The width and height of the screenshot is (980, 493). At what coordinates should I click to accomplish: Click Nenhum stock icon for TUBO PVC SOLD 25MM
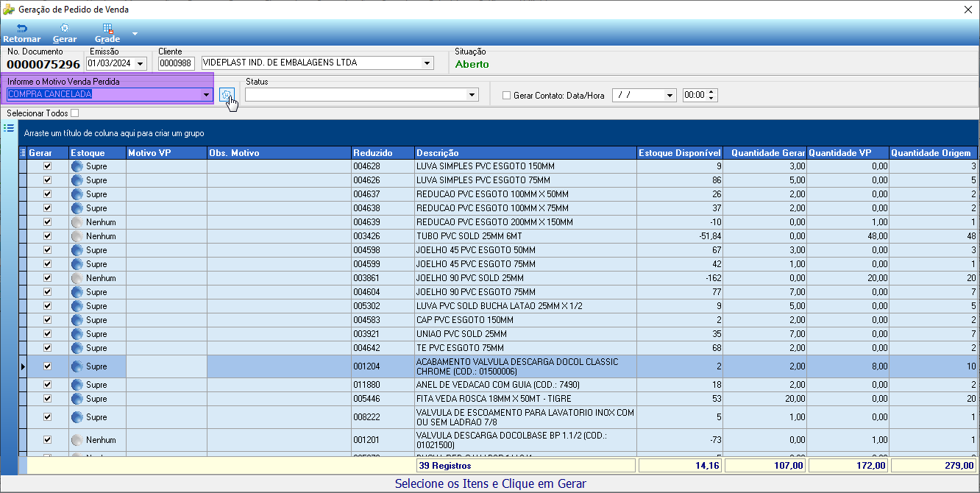point(77,236)
